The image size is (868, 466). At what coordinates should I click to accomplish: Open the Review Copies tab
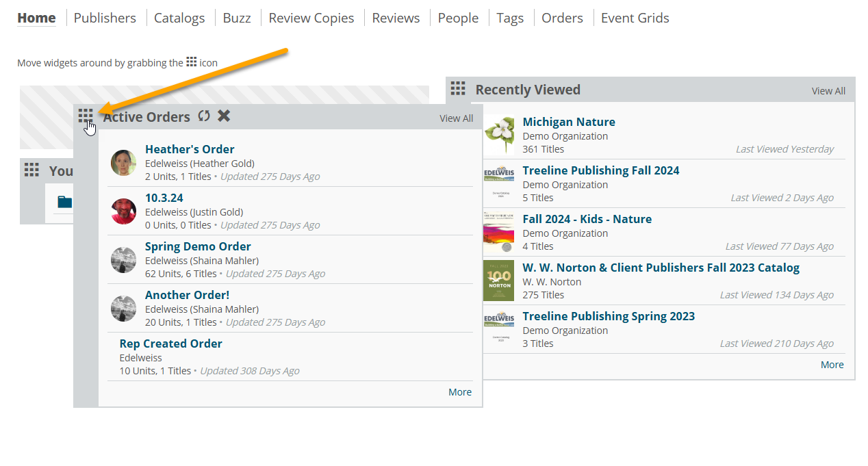pos(311,18)
